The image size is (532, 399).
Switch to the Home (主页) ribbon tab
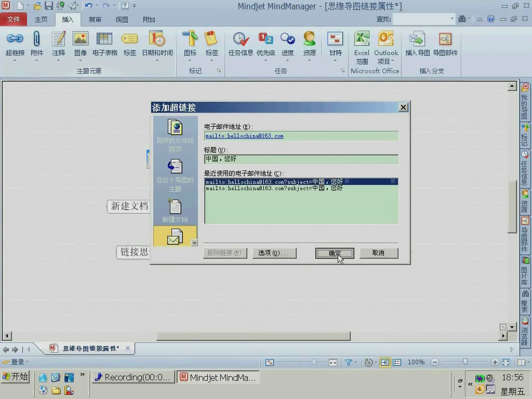tap(41, 19)
